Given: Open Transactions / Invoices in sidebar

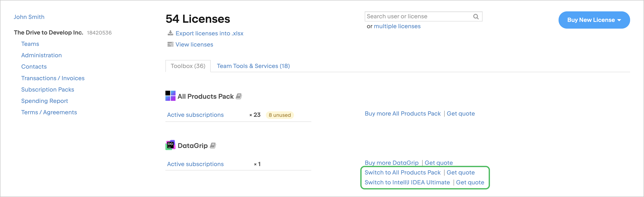Looking at the screenshot, I should click(53, 78).
